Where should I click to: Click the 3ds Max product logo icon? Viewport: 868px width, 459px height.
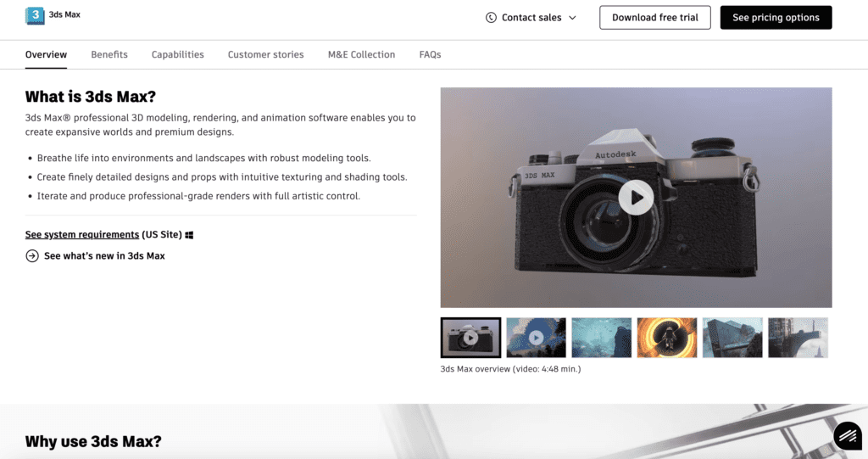(35, 15)
